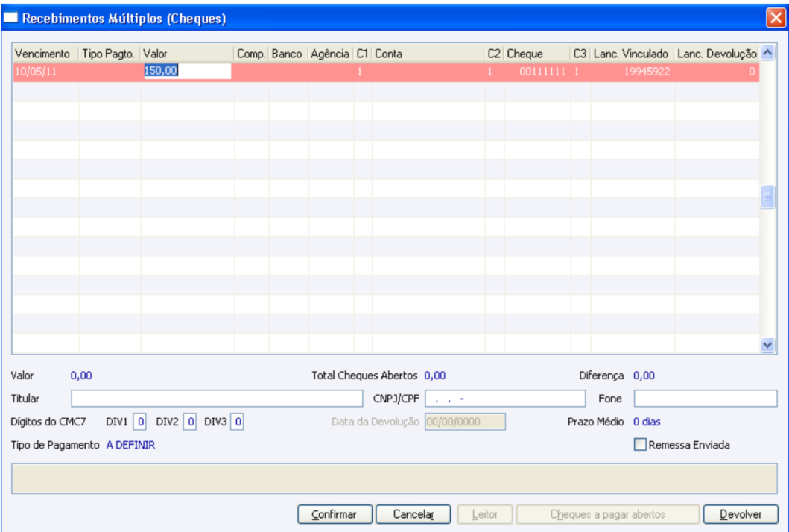Viewport: 789px width, 532px height.
Task: Click the Banco column header
Action: point(288,54)
